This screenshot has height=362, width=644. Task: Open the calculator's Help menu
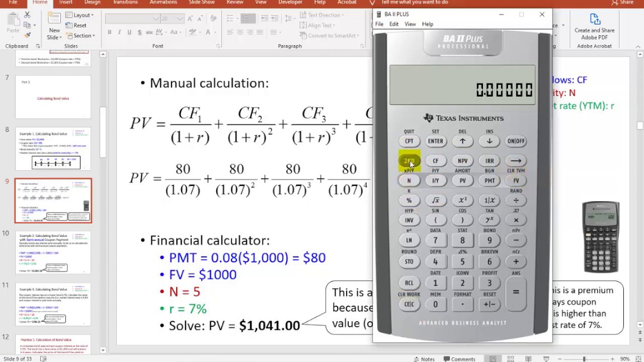click(428, 24)
